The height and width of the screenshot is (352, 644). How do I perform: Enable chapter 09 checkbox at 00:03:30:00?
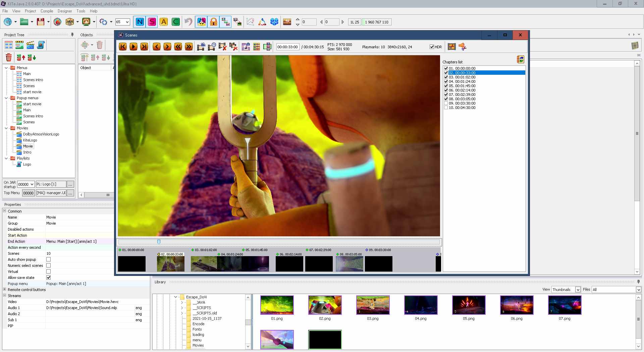point(446,103)
